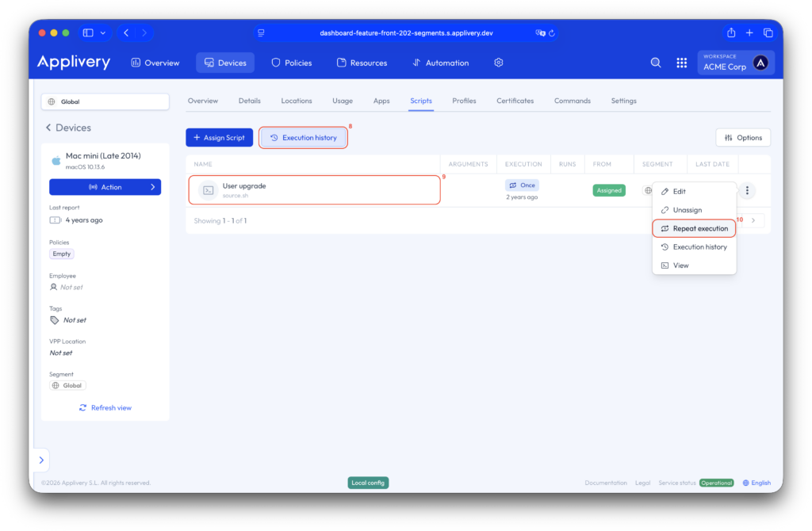812x531 pixels.
Task: Click Safari's share icon
Action: point(731,32)
